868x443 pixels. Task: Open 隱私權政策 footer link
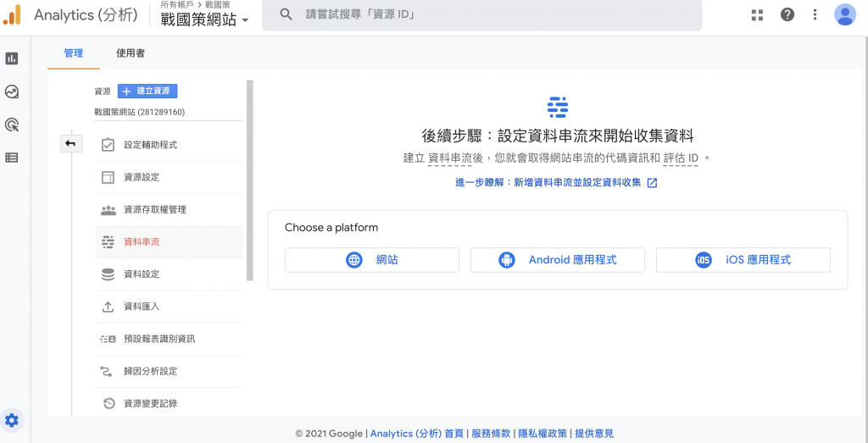(542, 434)
